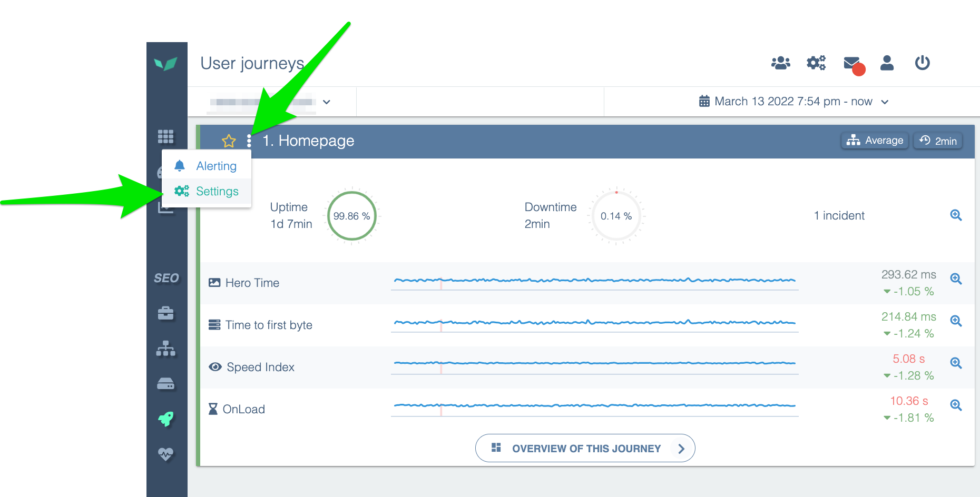
Task: Click the 99.86 % uptime gauge
Action: pyautogui.click(x=352, y=216)
